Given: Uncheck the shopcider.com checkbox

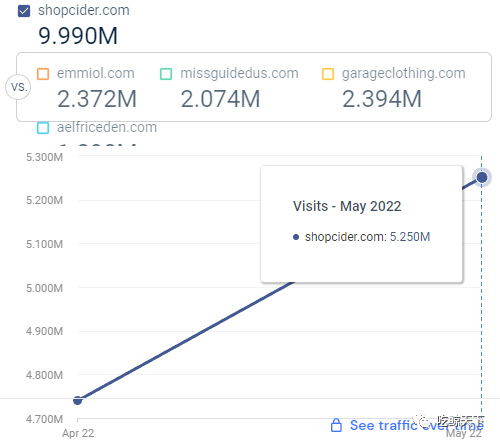Looking at the screenshot, I should (24, 11).
